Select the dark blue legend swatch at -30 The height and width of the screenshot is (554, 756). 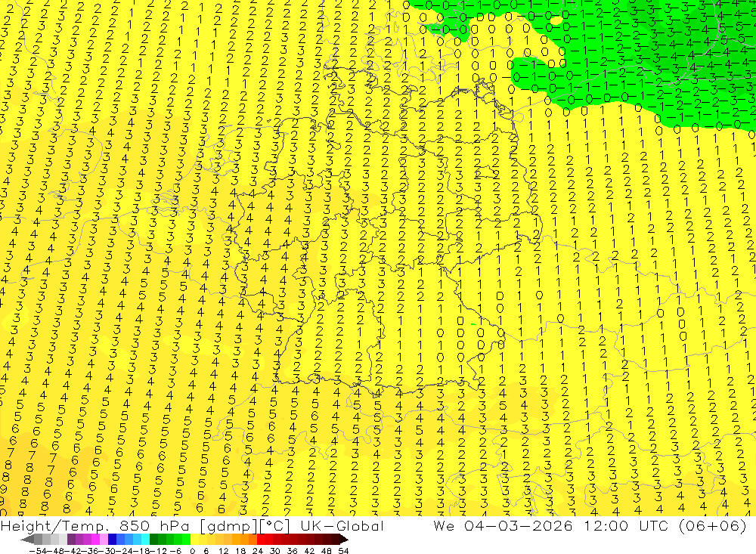[112, 540]
